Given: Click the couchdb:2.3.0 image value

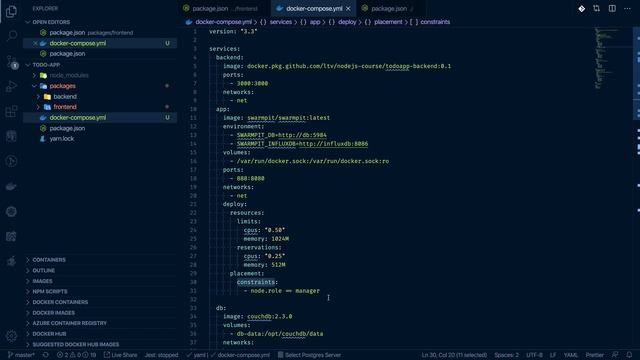Looking at the screenshot, I should coord(269,316).
